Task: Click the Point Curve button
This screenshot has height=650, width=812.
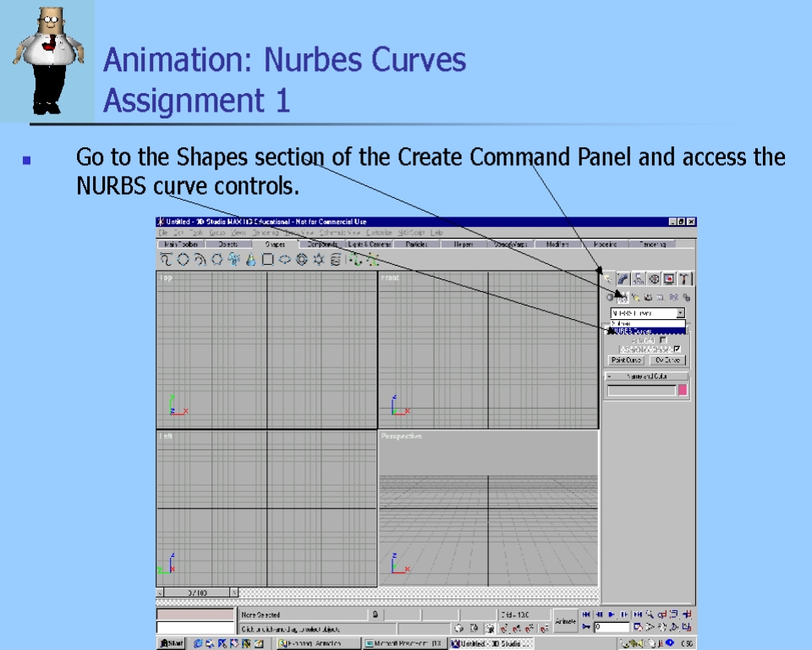Action: (x=627, y=361)
